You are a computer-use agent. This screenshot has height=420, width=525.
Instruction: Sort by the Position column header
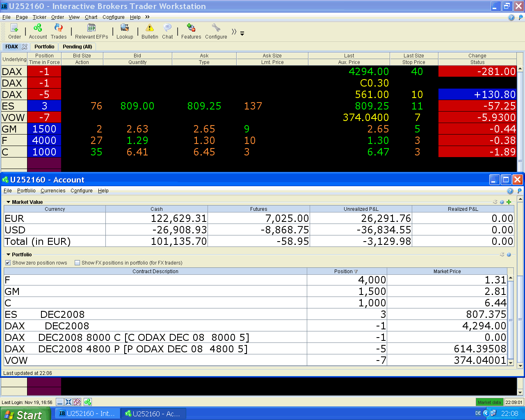[347, 272]
